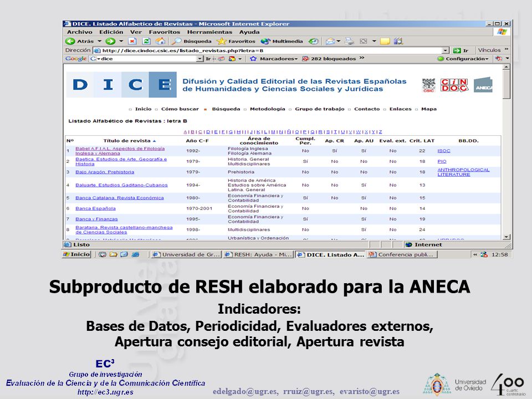This screenshot has width=532, height=399.
Task: Open the browsing history clock icon
Action: (314, 42)
